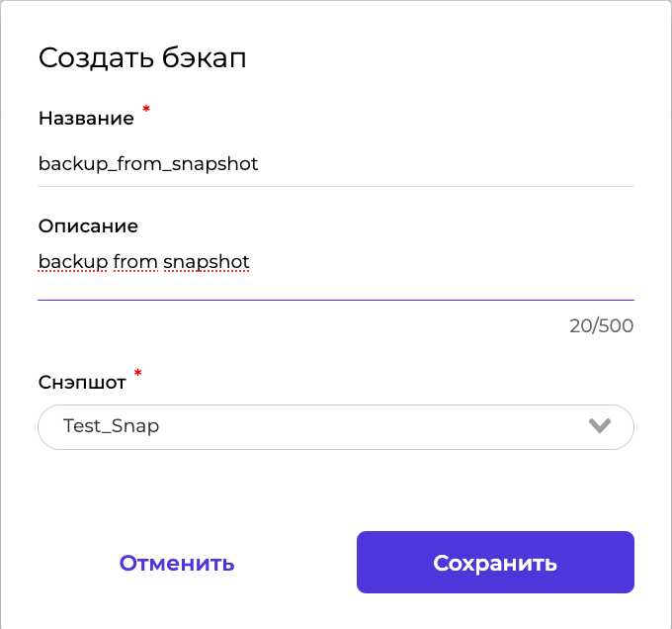
Task: Click the red asterisk beside Название
Action: 146,110
